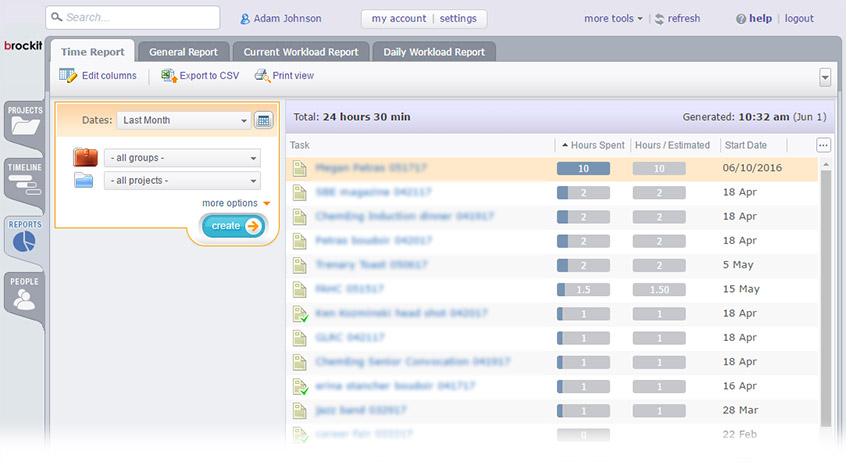Open the settings link
The height and width of the screenshot is (462, 846).
[458, 18]
